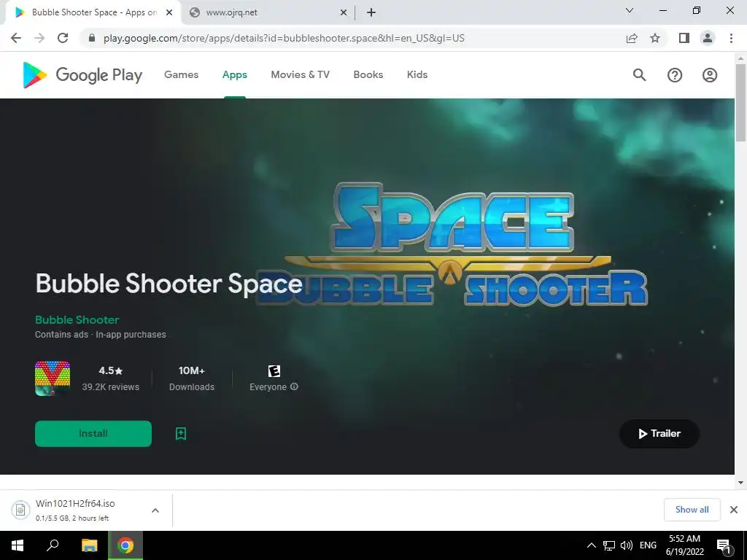Open Chrome side panel
This screenshot has width=747, height=560.
684,38
